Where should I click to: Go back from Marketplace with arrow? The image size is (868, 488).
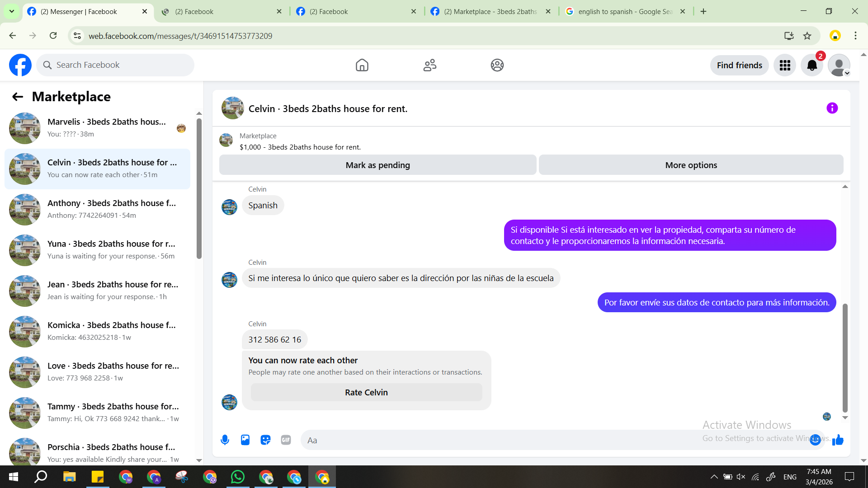point(17,97)
